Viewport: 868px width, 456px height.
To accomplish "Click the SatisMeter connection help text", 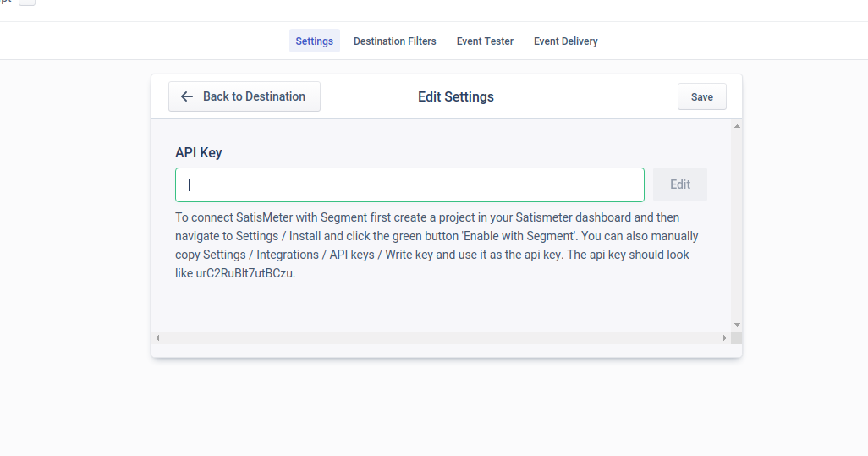I will (x=437, y=245).
